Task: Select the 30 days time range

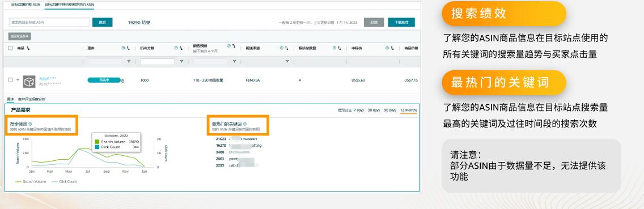Action: (x=374, y=110)
